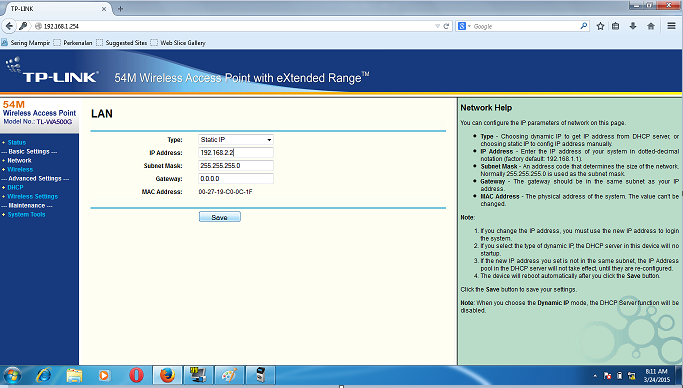
Task: Open the Web Slice Gallery bookmark
Action: click(x=178, y=43)
